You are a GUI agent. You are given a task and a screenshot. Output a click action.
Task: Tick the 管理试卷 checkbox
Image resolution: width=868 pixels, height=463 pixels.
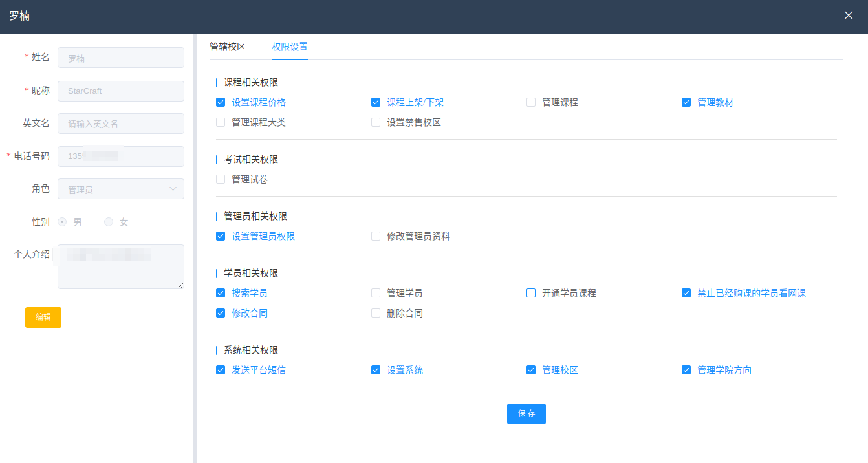(x=221, y=179)
